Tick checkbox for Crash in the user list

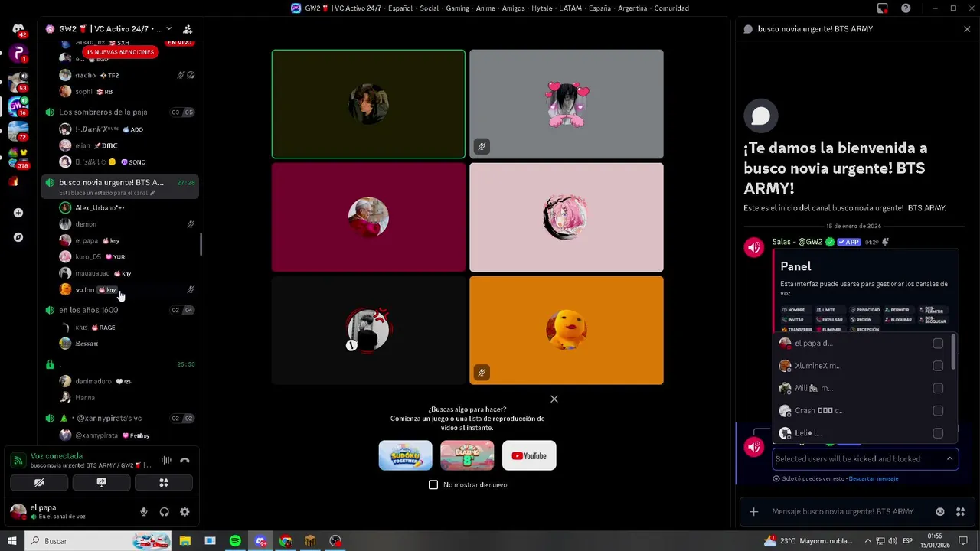coord(938,411)
